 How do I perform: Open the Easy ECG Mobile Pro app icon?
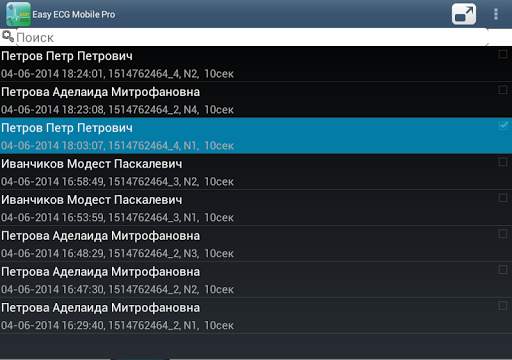point(18,14)
